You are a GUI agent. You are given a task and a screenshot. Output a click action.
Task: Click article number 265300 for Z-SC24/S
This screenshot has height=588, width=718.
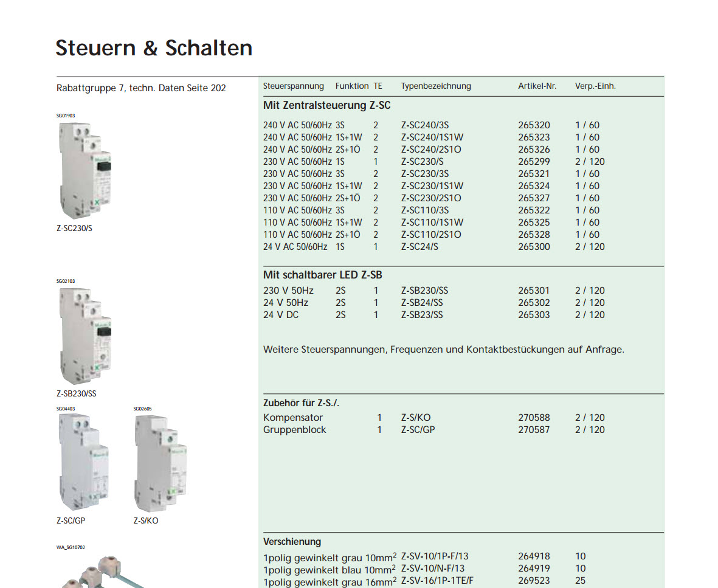tap(534, 247)
